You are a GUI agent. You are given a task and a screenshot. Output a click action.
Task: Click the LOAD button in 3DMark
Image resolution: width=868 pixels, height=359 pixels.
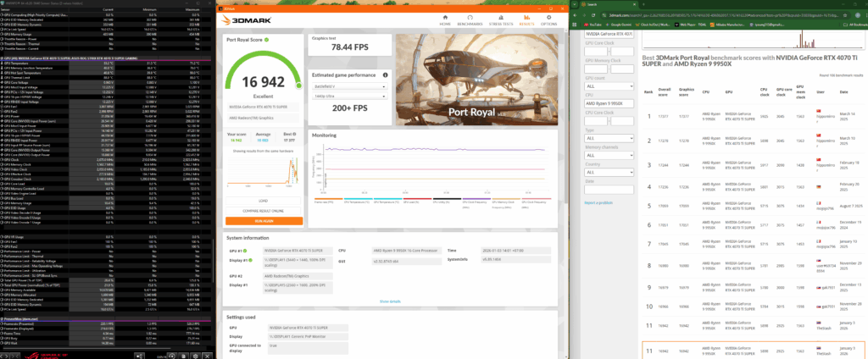click(264, 202)
